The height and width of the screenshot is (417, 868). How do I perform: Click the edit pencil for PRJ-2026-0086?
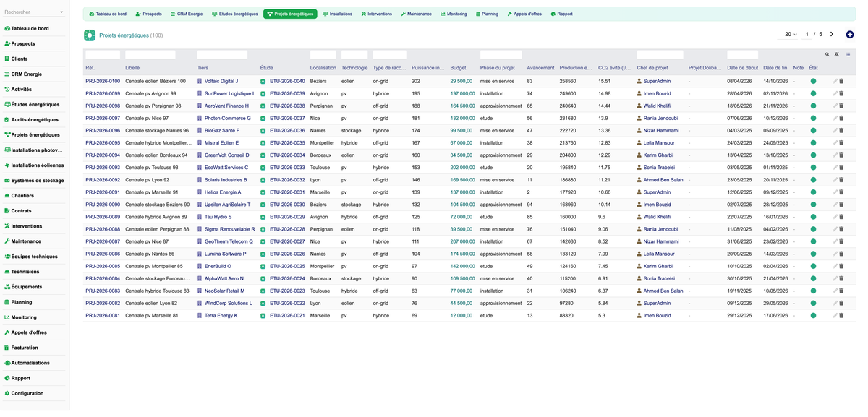(835, 254)
